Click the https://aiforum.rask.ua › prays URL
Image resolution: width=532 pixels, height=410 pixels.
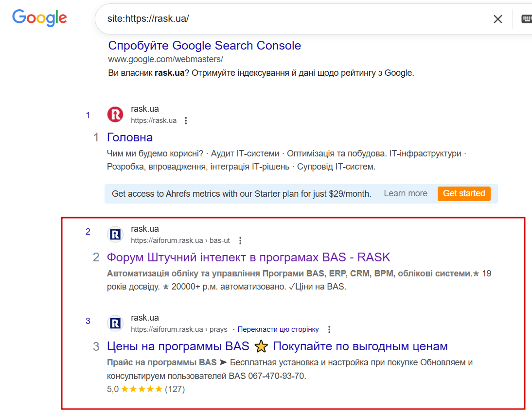[179, 329]
